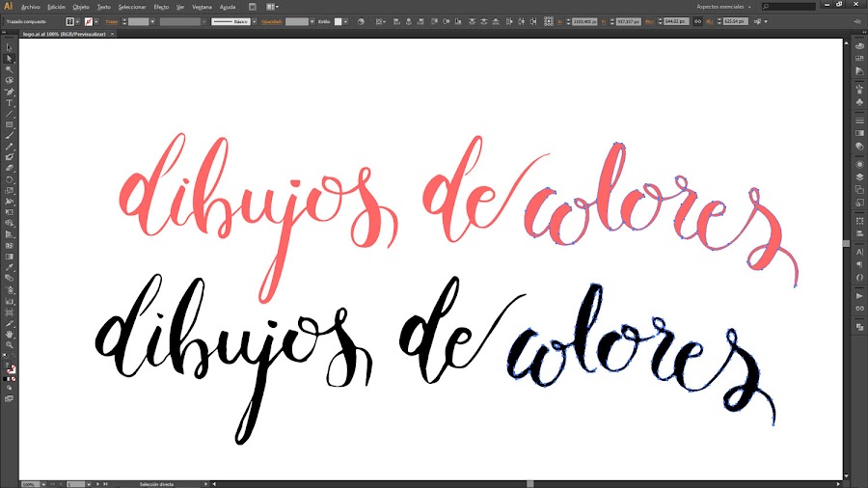Select the Direct Selection tool
Screen dimensions: 868x488
pyautogui.click(x=9, y=59)
